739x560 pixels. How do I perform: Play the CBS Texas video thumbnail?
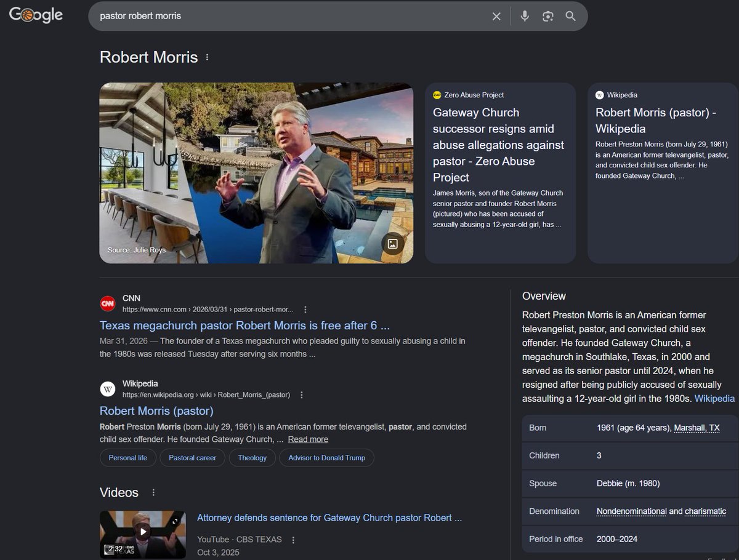[143, 534]
